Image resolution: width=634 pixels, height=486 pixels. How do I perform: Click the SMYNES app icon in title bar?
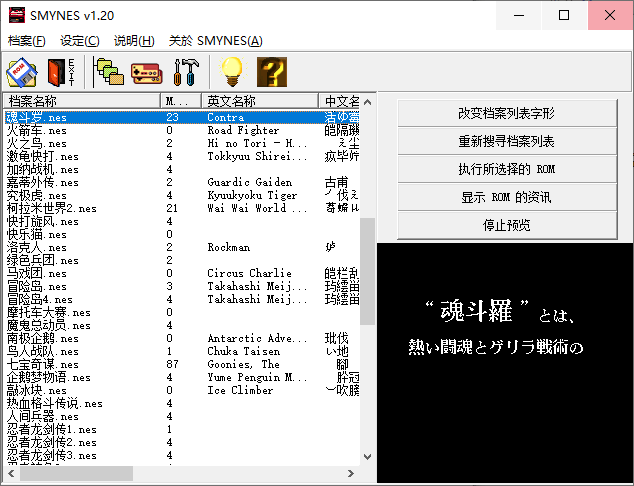click(16, 16)
